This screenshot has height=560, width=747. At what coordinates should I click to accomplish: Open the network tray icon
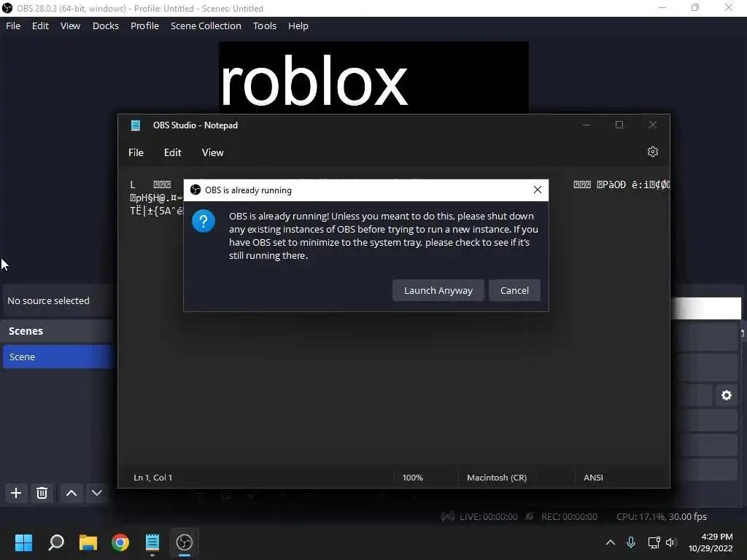654,542
